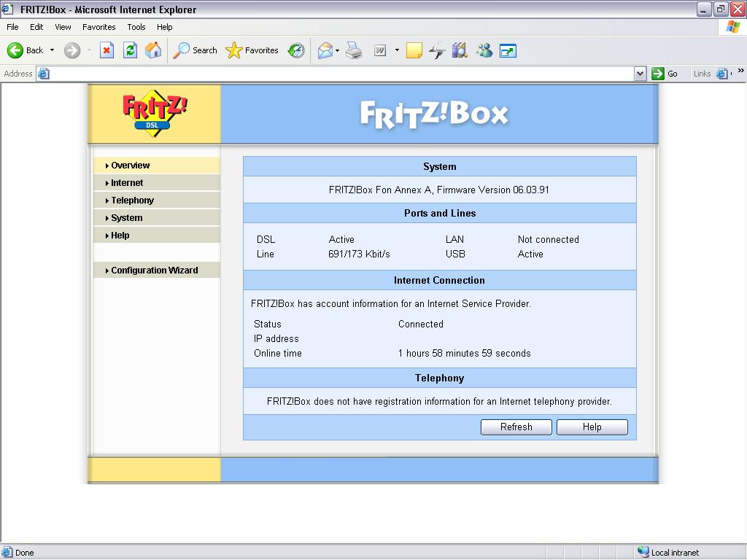The image size is (747, 560).
Task: Open Edit with Word dropdown arrow
Action: pyautogui.click(x=397, y=50)
